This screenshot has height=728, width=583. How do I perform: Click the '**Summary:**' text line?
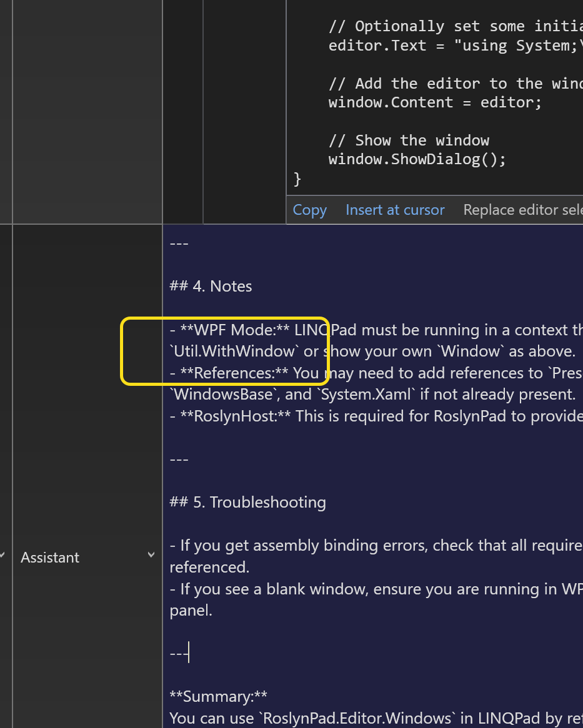(218, 696)
